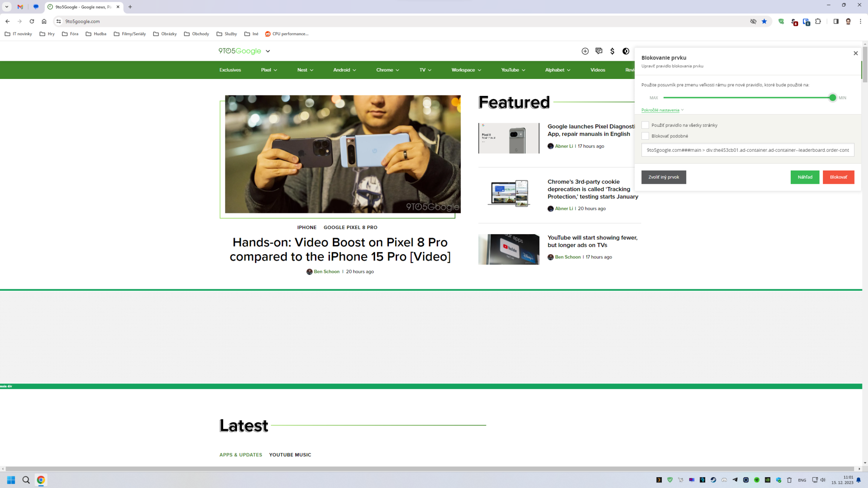Image resolution: width=868 pixels, height=488 pixels.
Task: Open the 9to5Google site switcher chevron
Action: coord(268,51)
